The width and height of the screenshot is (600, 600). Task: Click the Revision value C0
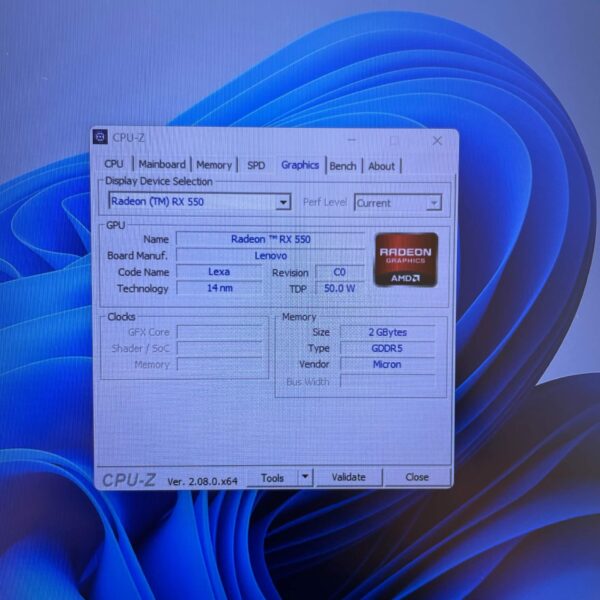340,272
